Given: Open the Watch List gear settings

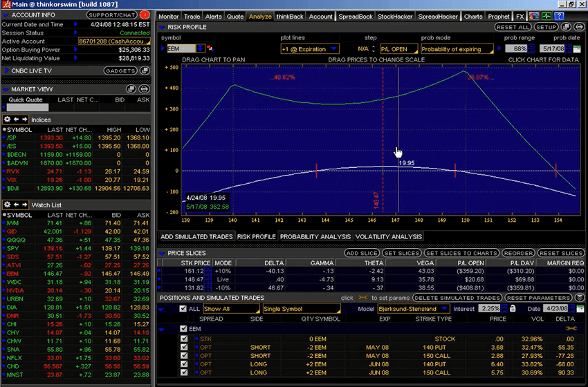Looking at the screenshot, I should pyautogui.click(x=7, y=205).
